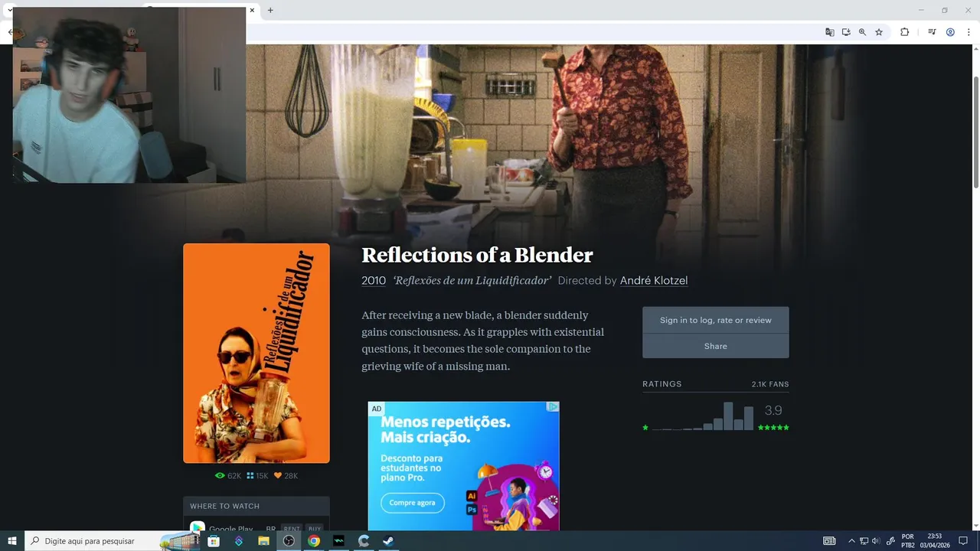Click the five green stars ratings end

[x=773, y=427]
